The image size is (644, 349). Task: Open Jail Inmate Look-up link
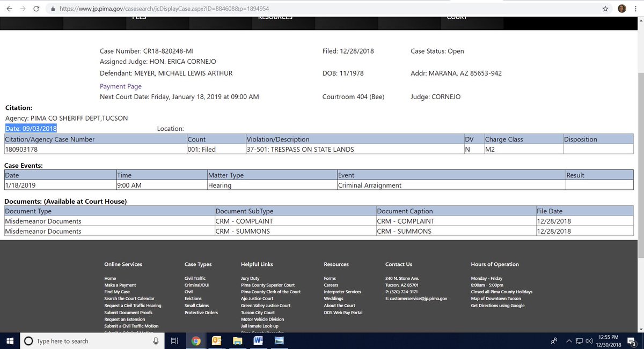coord(260,326)
